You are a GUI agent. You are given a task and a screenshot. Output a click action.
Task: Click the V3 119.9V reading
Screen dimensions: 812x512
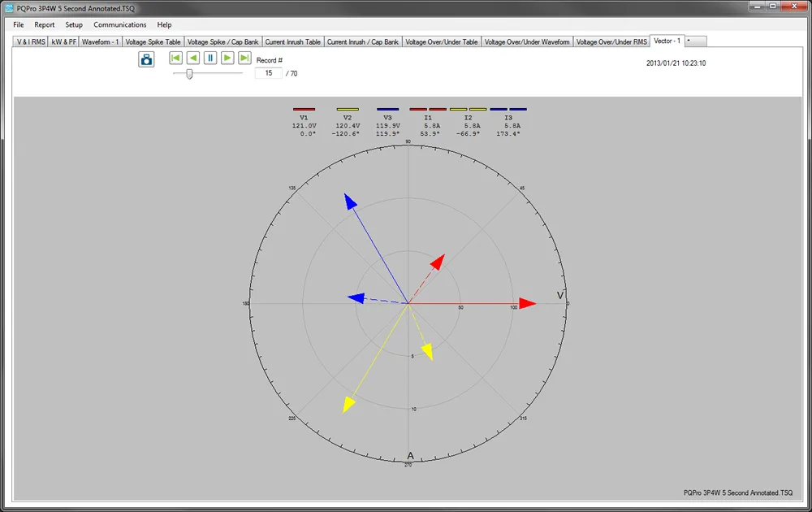point(388,125)
